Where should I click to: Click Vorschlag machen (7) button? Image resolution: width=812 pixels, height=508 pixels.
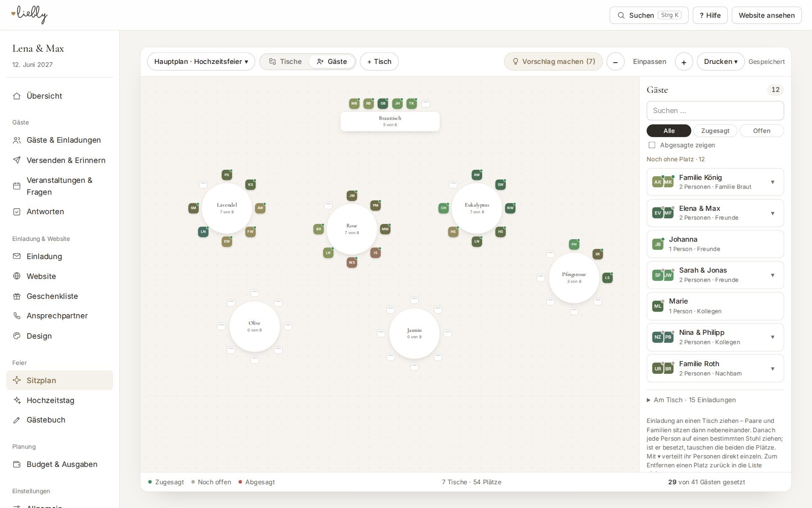[x=553, y=61]
